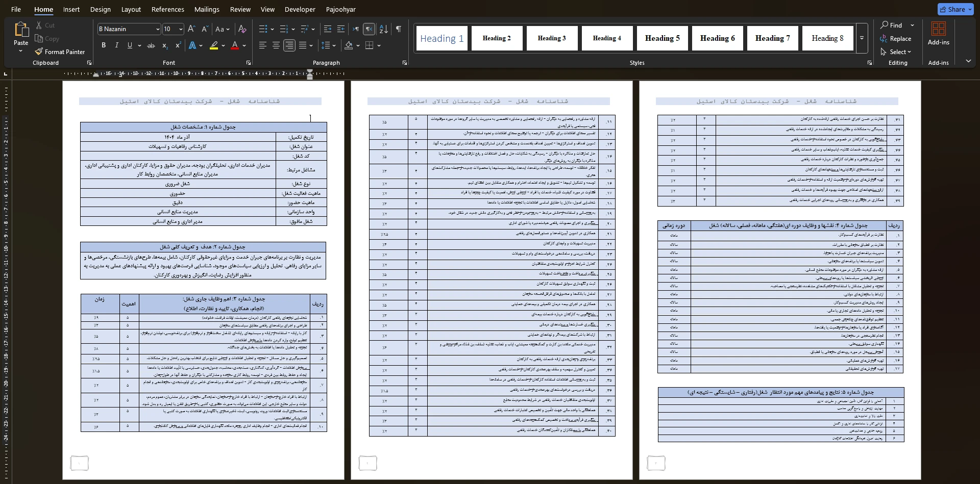Apply the Heading 1 style
The image size is (980, 484).
point(442,38)
